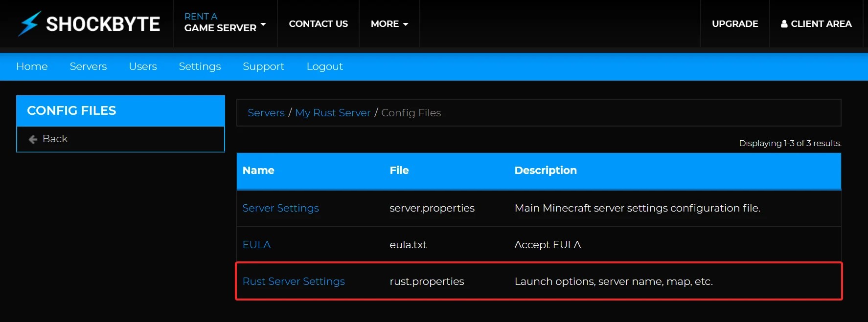Click Support in the navigation bar
The image size is (868, 322).
tap(263, 66)
